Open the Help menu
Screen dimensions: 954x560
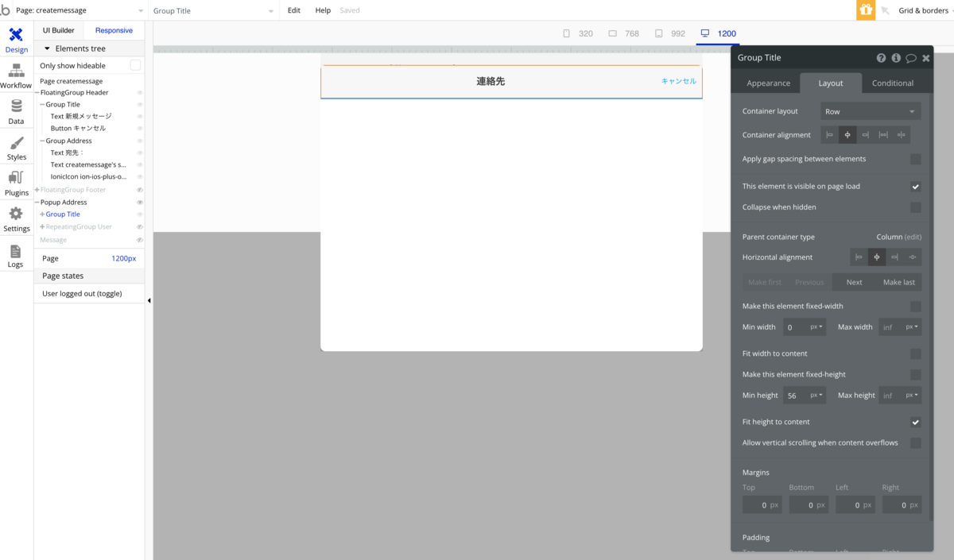tap(323, 10)
